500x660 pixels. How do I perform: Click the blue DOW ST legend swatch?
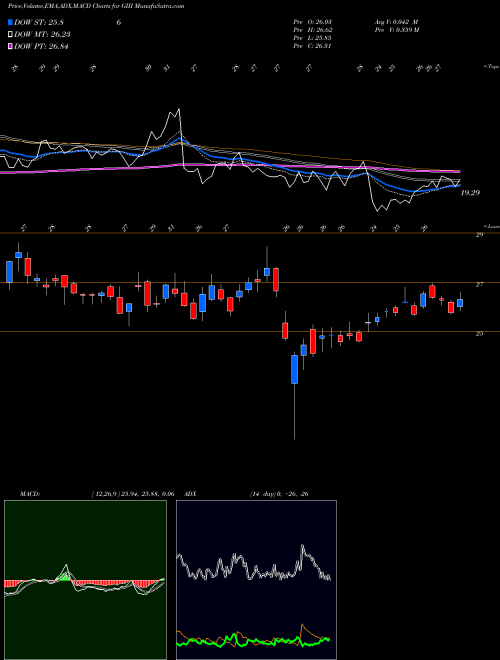[10, 22]
